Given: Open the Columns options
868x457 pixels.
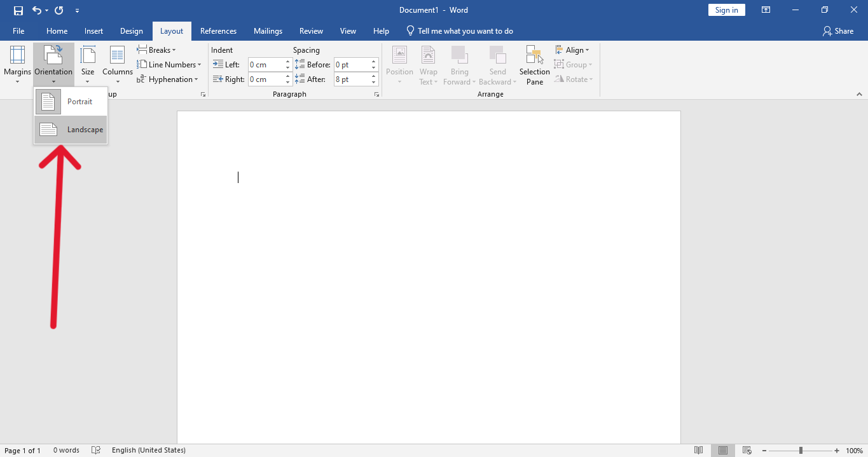Looking at the screenshot, I should tap(117, 65).
